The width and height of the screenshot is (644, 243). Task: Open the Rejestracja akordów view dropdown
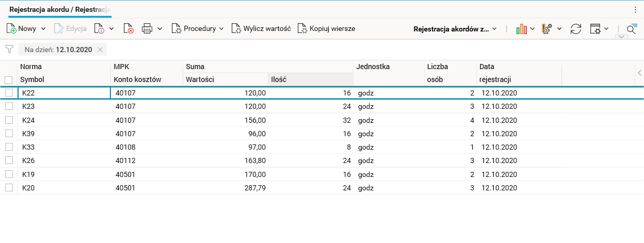(455, 29)
